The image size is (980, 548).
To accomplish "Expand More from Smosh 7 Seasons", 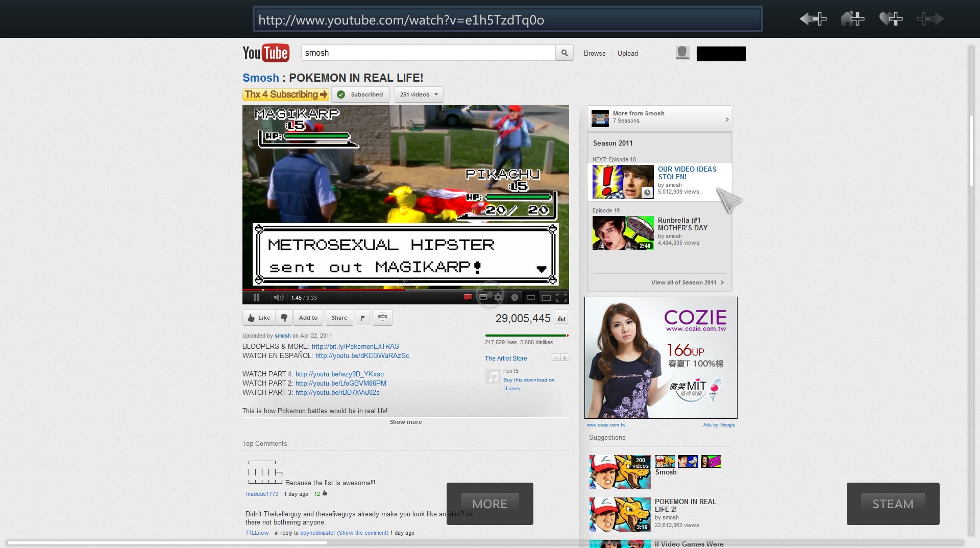I will pyautogui.click(x=659, y=118).
